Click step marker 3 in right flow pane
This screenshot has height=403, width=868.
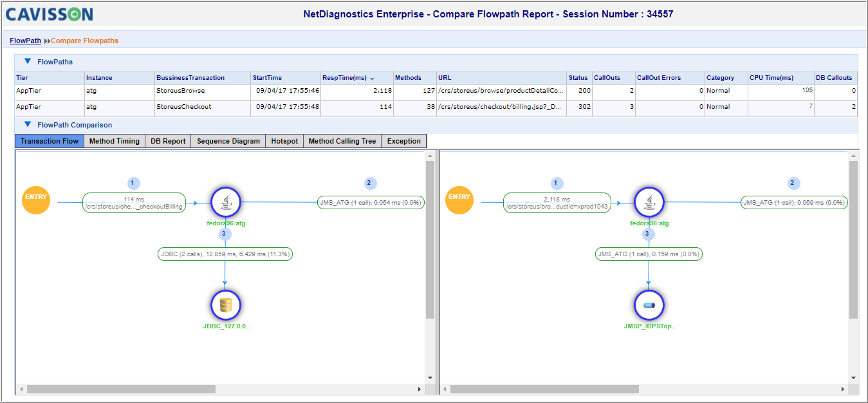(648, 234)
